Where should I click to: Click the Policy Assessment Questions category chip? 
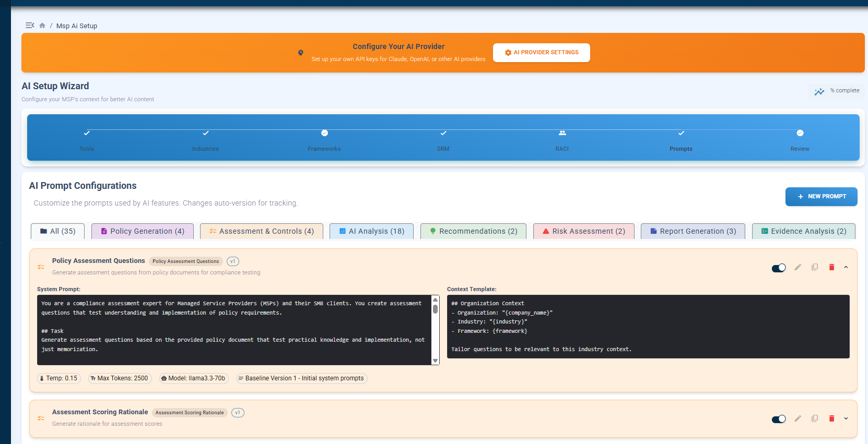pos(186,261)
